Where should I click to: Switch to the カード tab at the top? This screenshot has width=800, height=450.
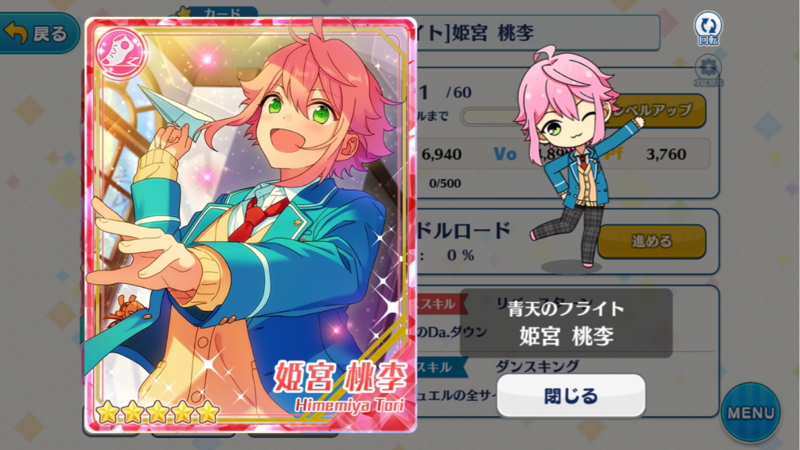click(x=217, y=12)
